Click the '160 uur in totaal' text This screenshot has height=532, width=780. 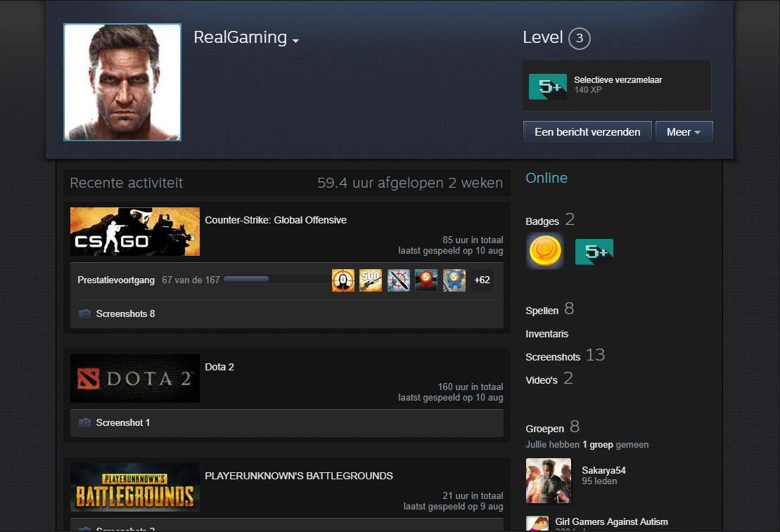[470, 387]
